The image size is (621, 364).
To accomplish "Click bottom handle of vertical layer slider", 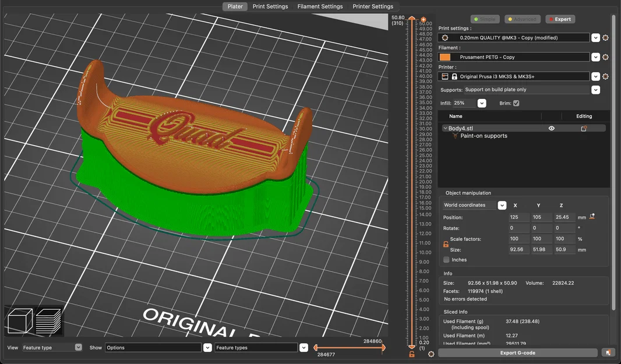I will coord(412,347).
